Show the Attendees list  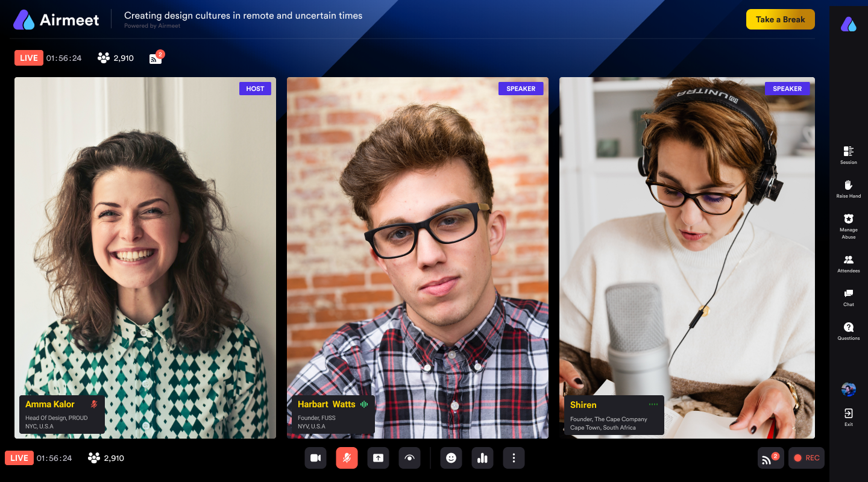pyautogui.click(x=848, y=263)
